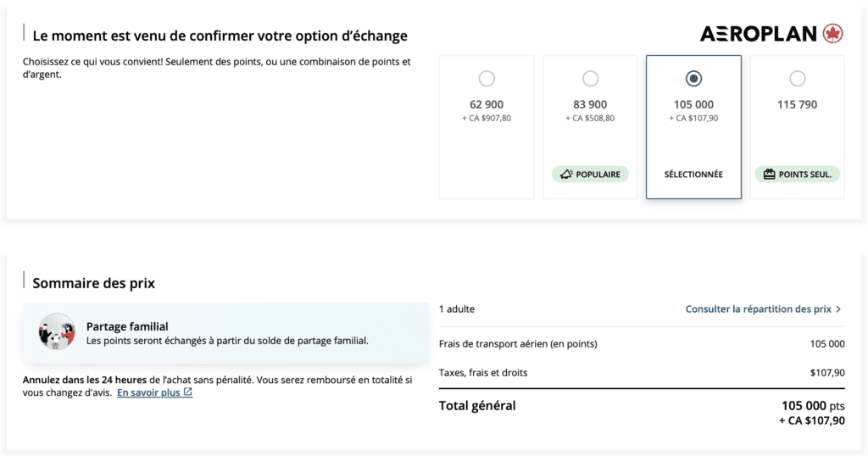Viewport: 868px width, 456px height.
Task: Click the megaphone icon in Populaire badge
Action: click(568, 175)
